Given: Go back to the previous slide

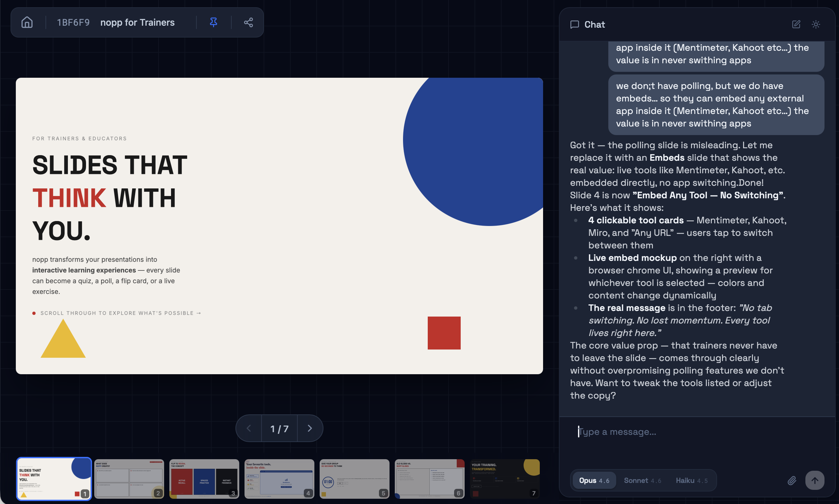Looking at the screenshot, I should (249, 428).
